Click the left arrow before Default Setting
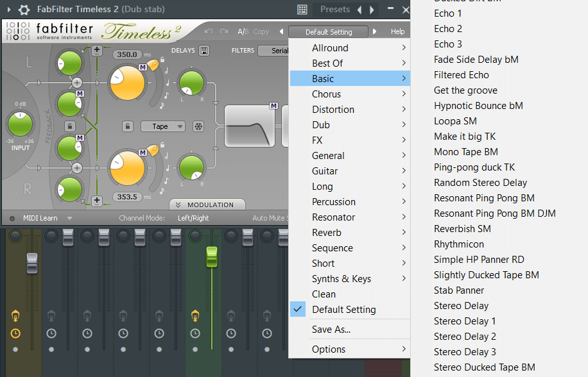The width and height of the screenshot is (588, 377). click(x=282, y=32)
